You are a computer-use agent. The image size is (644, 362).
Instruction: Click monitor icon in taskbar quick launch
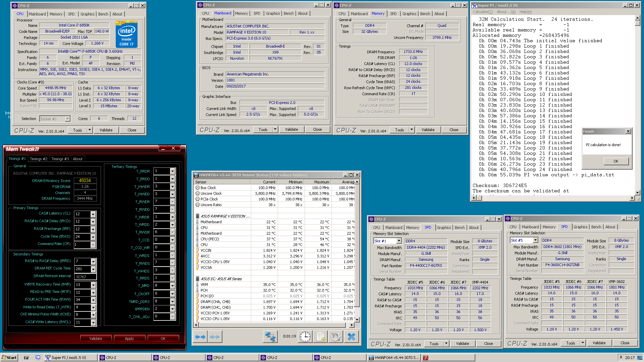(x=38, y=358)
